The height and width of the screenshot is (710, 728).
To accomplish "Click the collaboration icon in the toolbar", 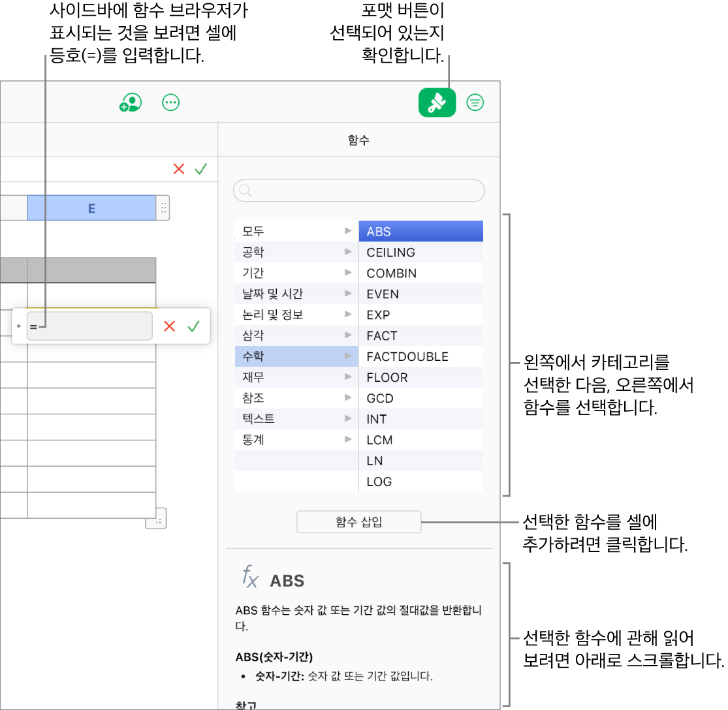I will (x=130, y=102).
